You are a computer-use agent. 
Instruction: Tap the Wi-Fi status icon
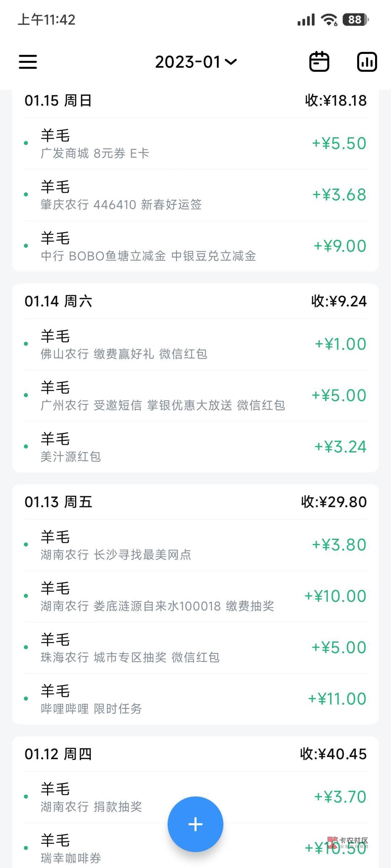(329, 20)
